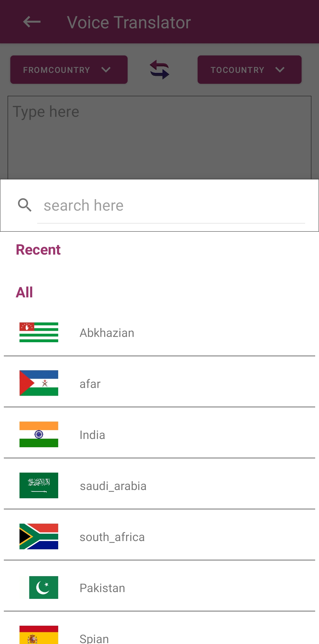The height and width of the screenshot is (644, 319).
Task: Tap the Abkhazian flag icon
Action: 39,332
